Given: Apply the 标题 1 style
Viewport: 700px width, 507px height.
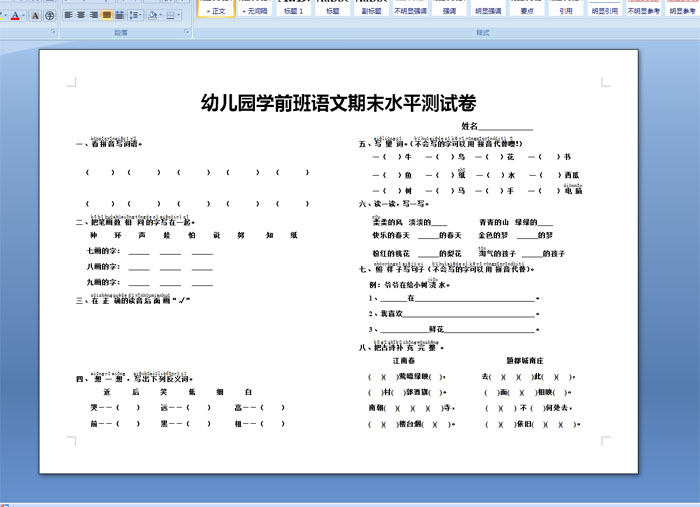Looking at the screenshot, I should [293, 8].
